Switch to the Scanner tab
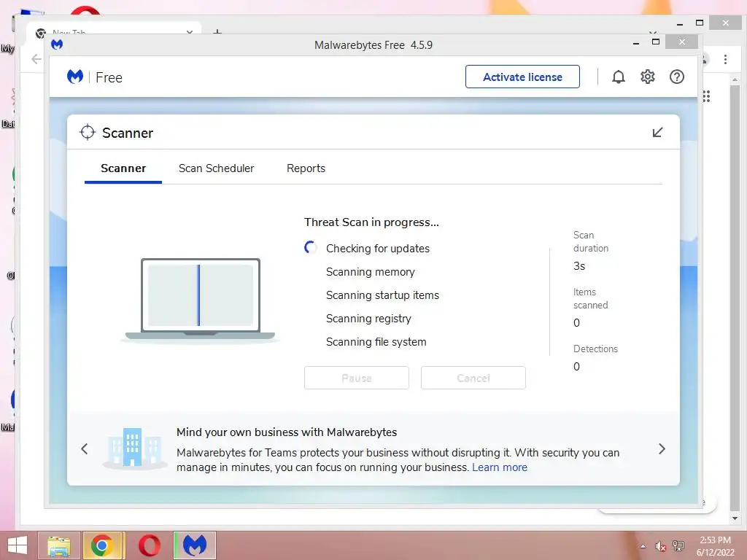Screen dimensions: 747x560 [123, 168]
